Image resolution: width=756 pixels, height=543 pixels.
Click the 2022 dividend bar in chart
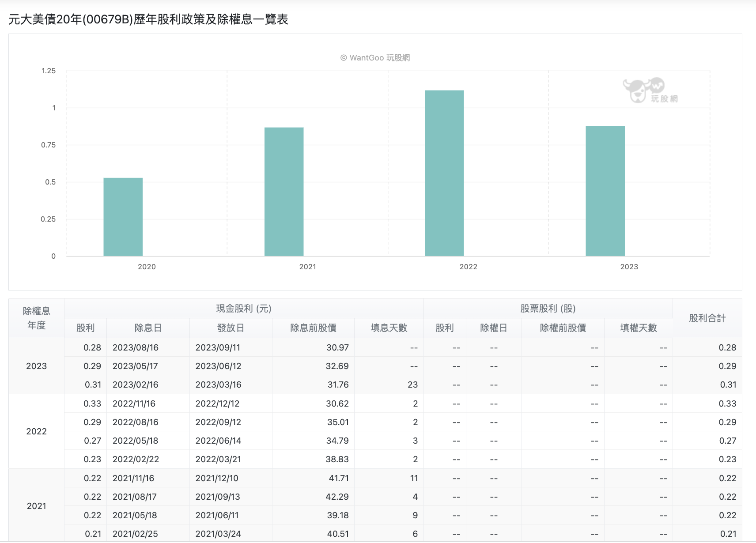(x=444, y=173)
